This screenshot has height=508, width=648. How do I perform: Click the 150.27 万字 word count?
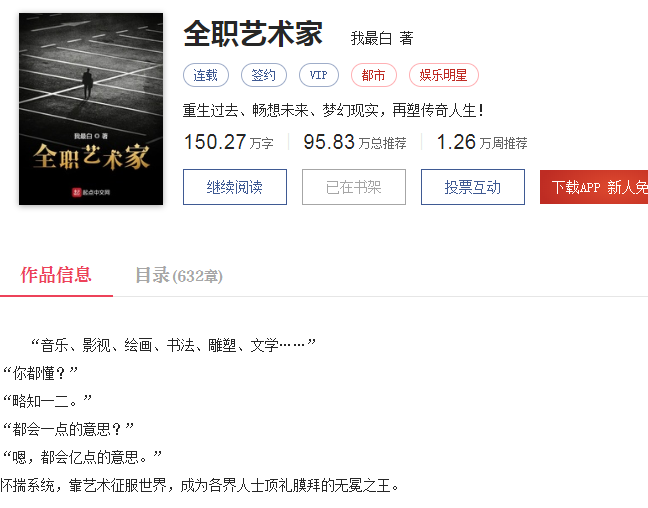point(229,142)
